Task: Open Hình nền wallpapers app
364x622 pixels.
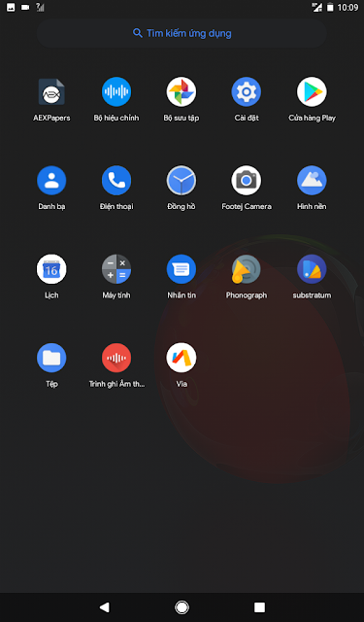Action: (312, 181)
